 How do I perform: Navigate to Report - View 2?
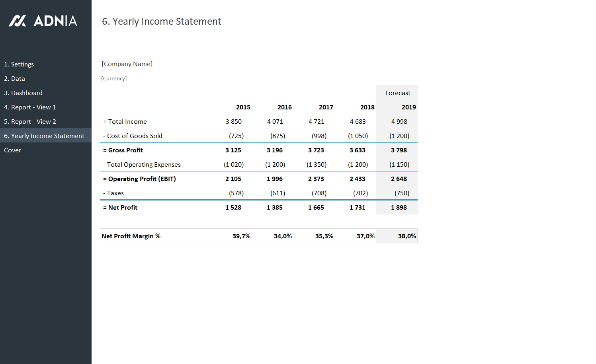[30, 121]
